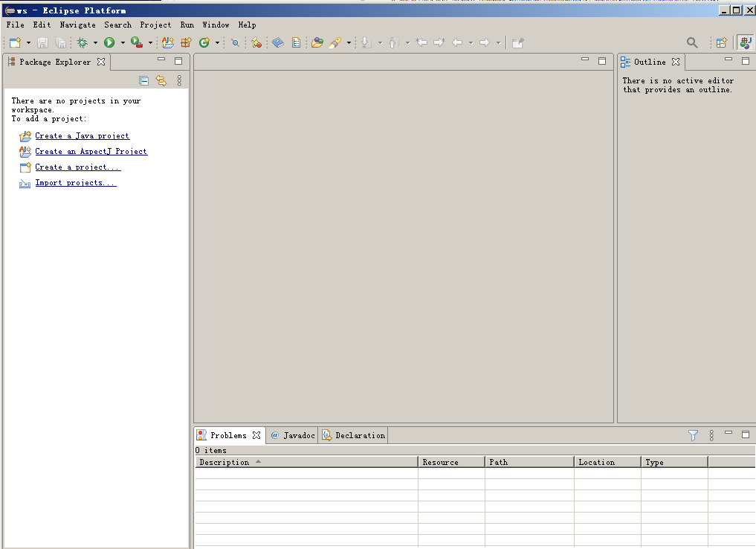Save the current editor

point(42,42)
